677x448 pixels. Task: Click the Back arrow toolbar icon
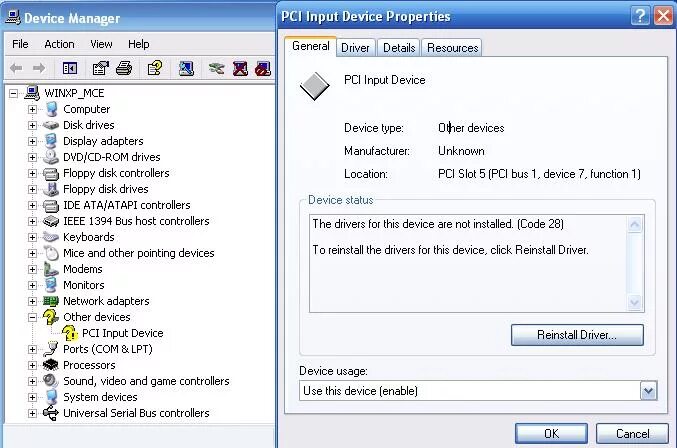coord(16,68)
